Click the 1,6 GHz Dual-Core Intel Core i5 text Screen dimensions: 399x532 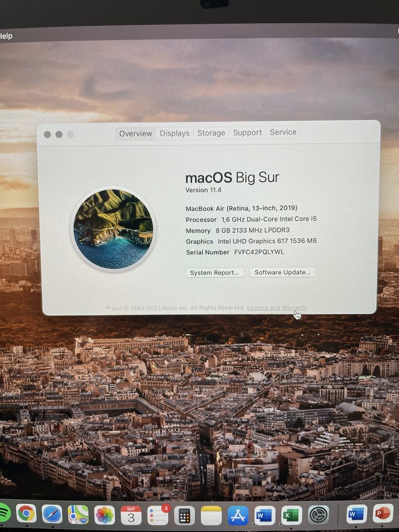(269, 219)
